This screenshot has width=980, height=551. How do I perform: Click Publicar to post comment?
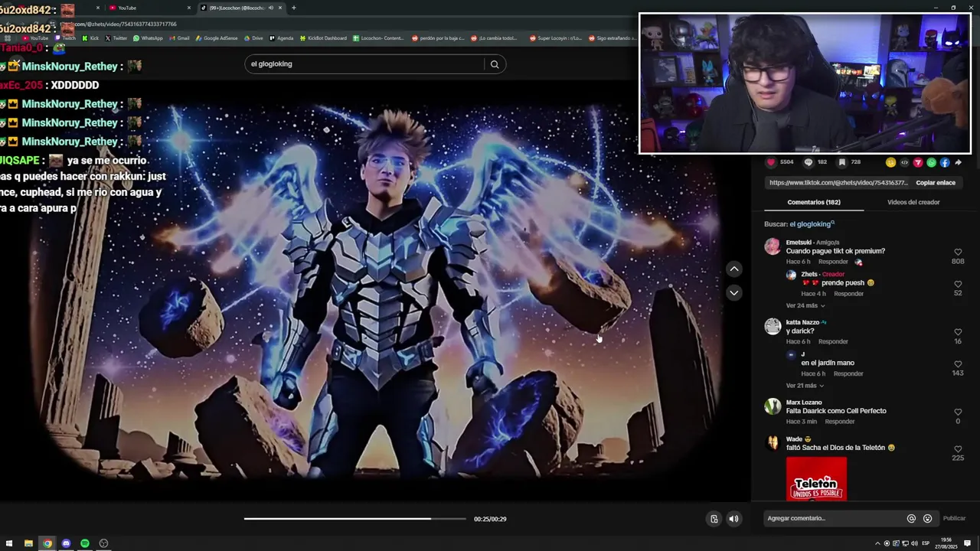[x=954, y=518]
